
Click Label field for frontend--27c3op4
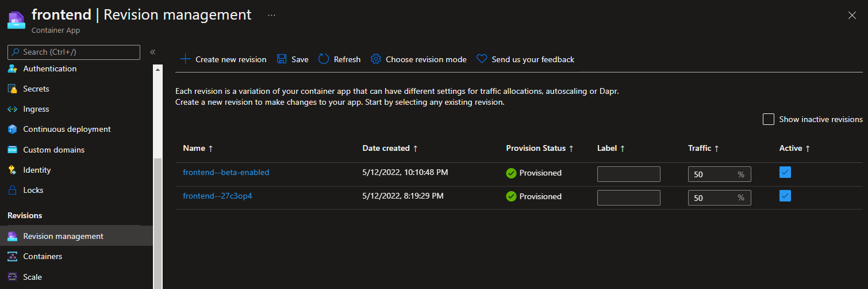pyautogui.click(x=629, y=197)
